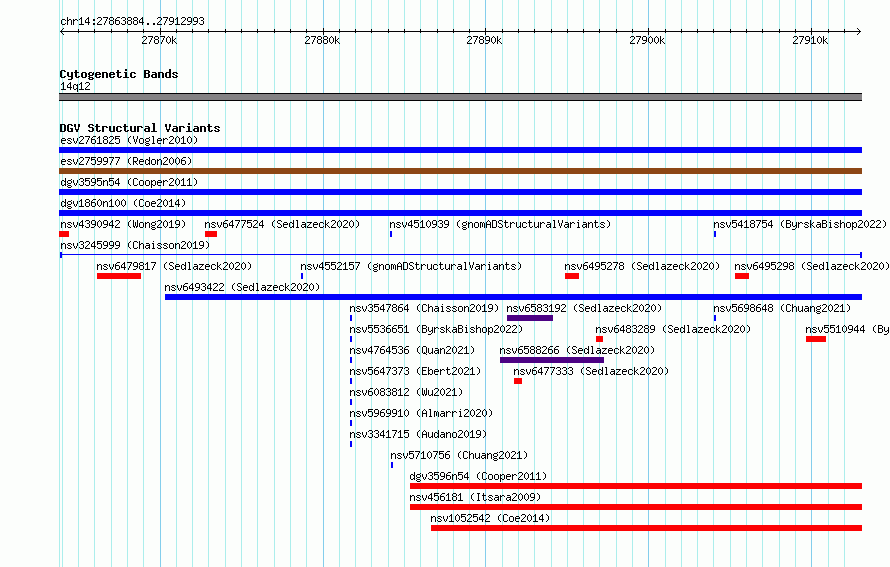Click small red bar below nsv6483289

599,339
